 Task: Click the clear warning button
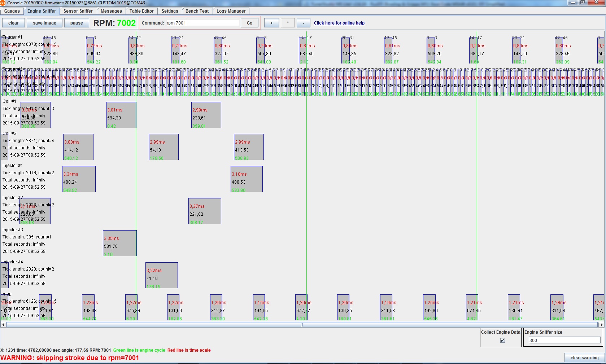pyautogui.click(x=584, y=358)
